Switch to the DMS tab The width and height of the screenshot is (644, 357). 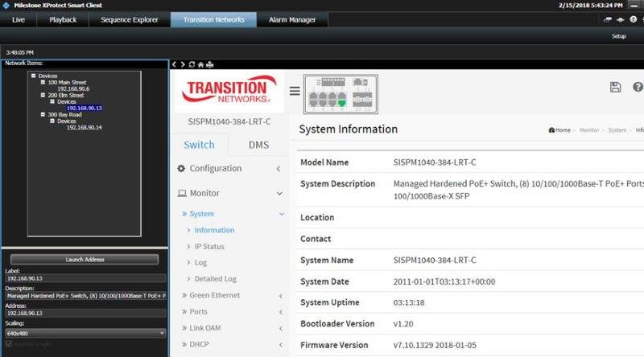258,145
